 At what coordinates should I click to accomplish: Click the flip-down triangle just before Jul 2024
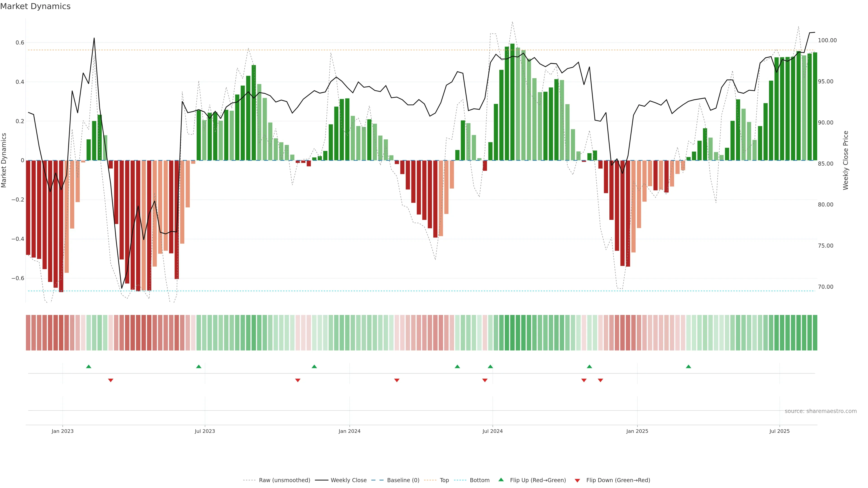pos(485,380)
